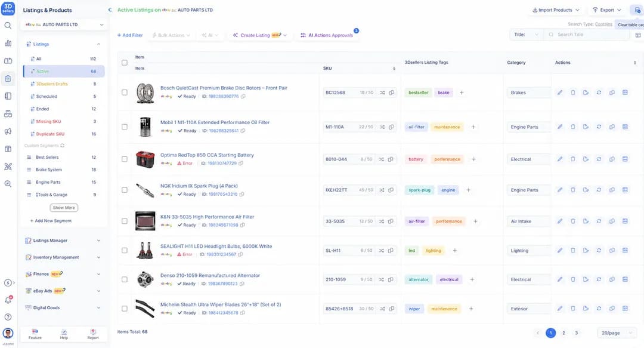Focus the Search Title field
This screenshot has height=348, width=644.
click(587, 35)
